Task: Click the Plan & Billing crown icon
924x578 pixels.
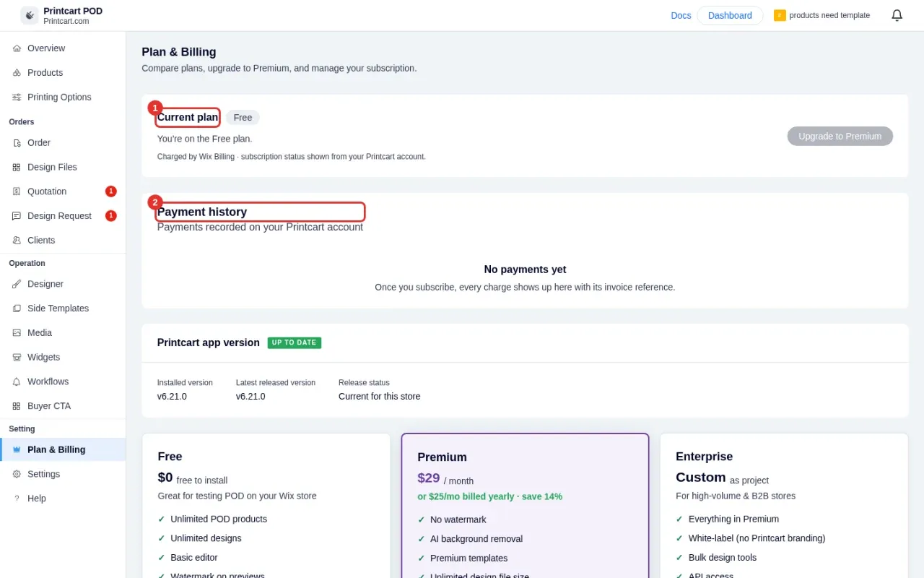Action: point(17,449)
